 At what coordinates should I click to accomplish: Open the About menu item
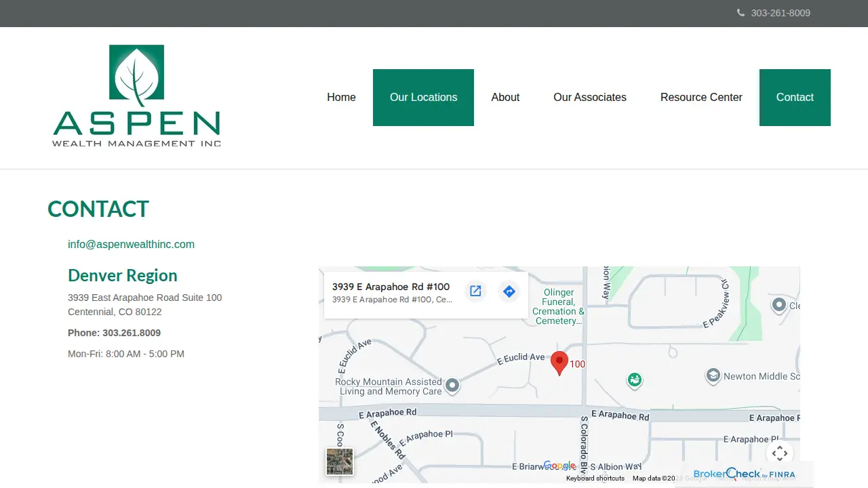(505, 98)
